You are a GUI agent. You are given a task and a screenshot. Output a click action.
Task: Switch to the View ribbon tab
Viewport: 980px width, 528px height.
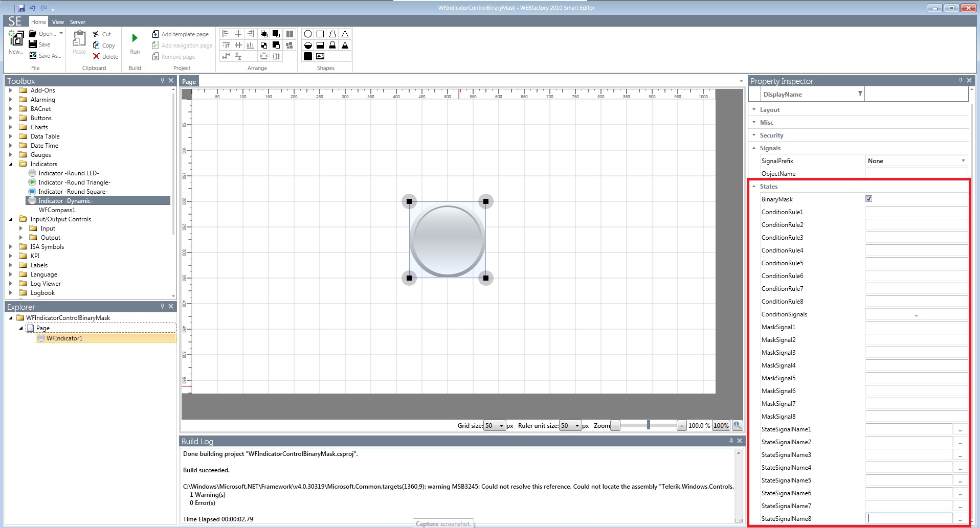[x=58, y=22]
